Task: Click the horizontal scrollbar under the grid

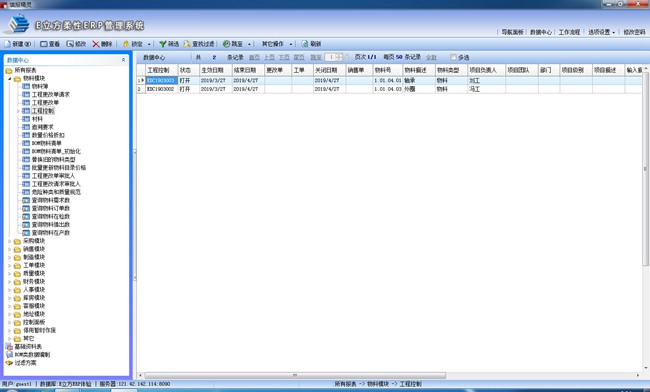Action: (x=295, y=375)
